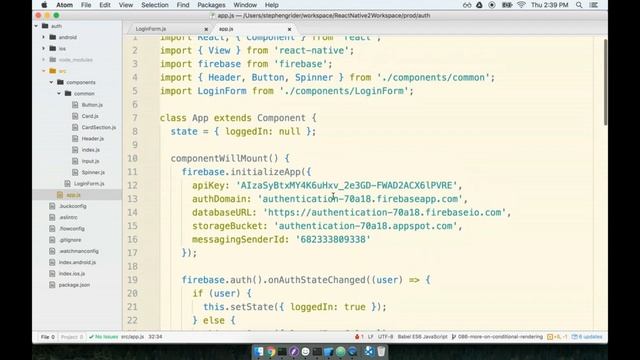Open index.android.js file
This screenshot has width=640, height=360.
point(77,262)
